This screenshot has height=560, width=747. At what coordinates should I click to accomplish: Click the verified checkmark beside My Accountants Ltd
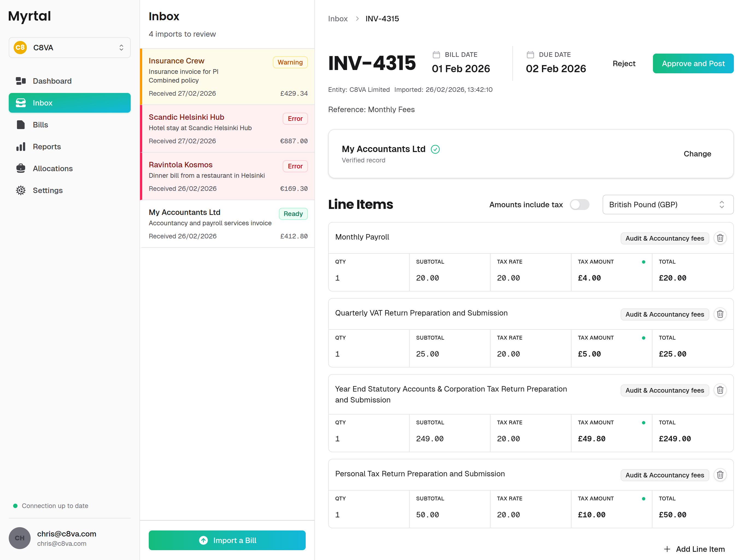tap(436, 149)
